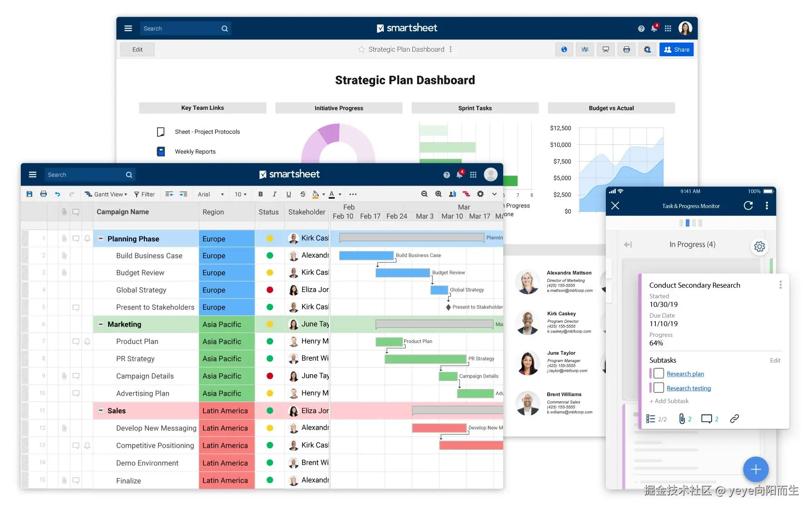Image resolution: width=812 pixels, height=510 pixels.
Task: Focus the Search field in the Dashboard window
Action: coord(185,29)
